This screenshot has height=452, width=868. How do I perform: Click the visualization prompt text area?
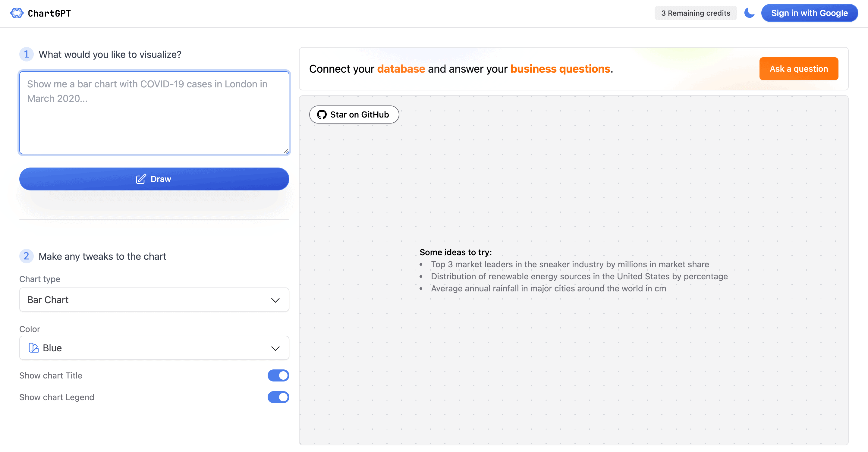coord(154,113)
